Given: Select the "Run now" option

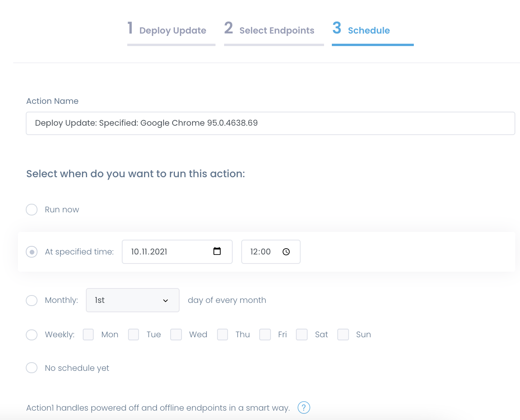Looking at the screenshot, I should coord(32,210).
